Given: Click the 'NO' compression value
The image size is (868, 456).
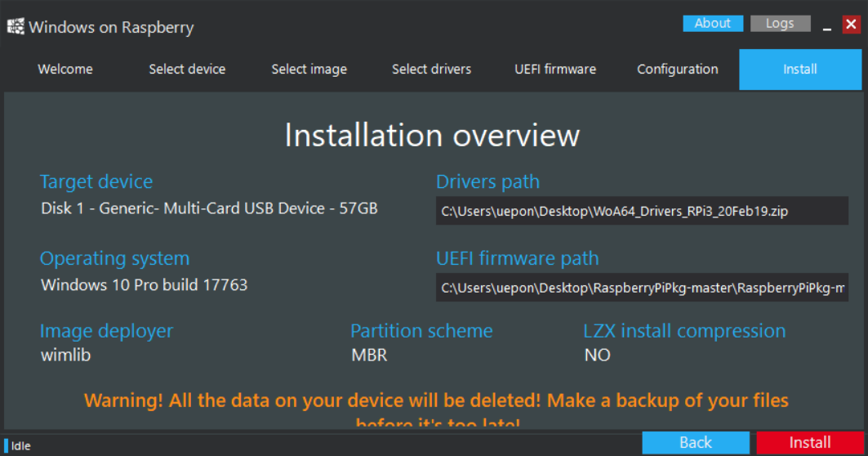Looking at the screenshot, I should coord(597,355).
